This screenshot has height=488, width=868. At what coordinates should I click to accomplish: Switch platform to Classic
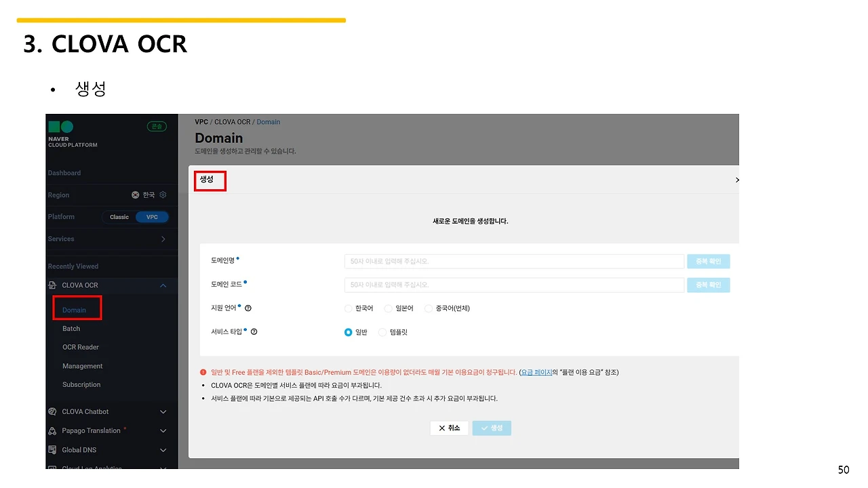119,217
